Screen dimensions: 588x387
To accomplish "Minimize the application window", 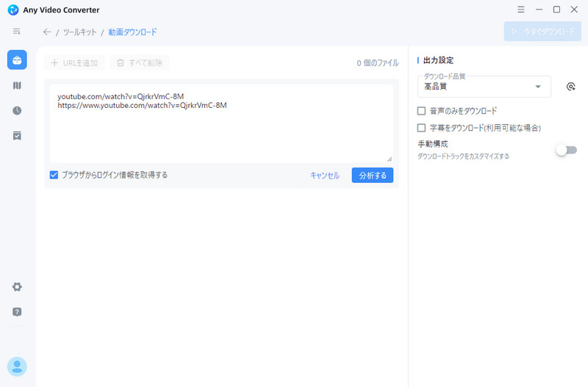I will (539, 10).
